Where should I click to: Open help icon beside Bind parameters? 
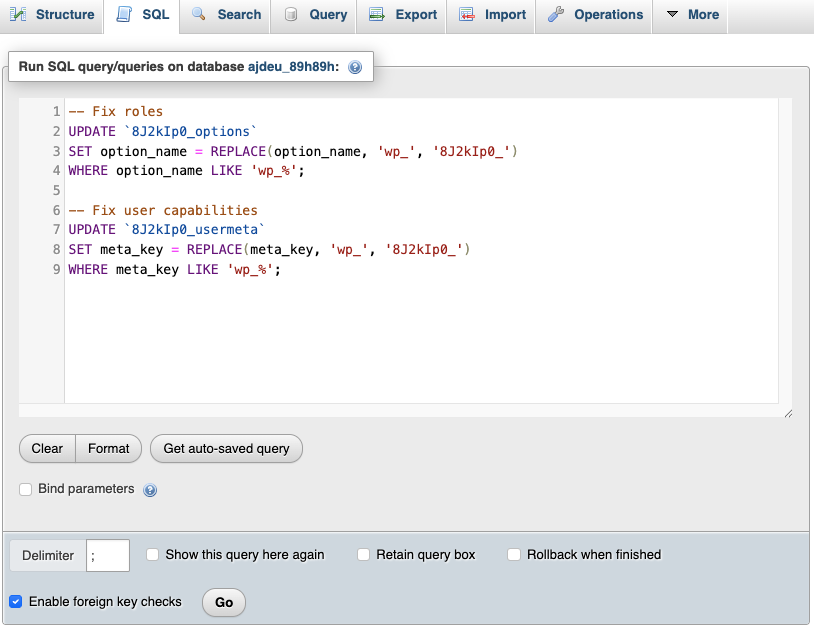click(x=150, y=490)
